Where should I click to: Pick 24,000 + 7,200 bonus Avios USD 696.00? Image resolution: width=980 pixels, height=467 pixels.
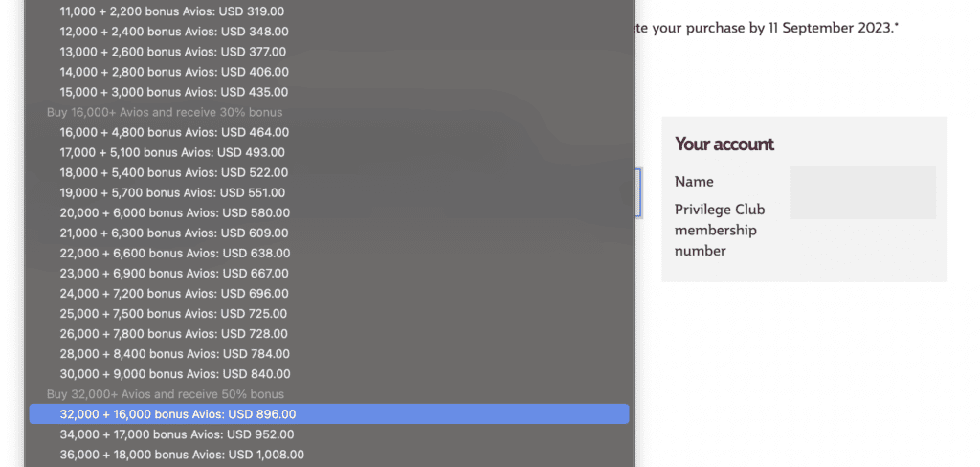172,293
